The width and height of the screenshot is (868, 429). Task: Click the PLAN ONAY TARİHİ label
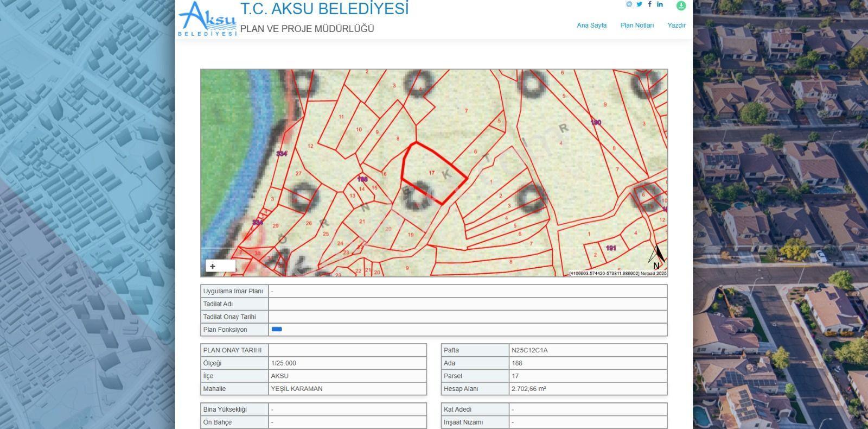[232, 350]
